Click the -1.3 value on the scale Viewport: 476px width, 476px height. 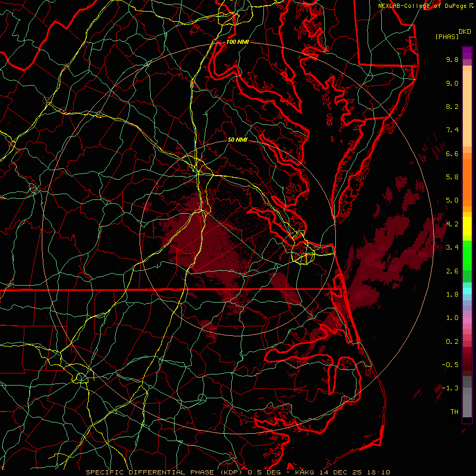click(x=450, y=388)
